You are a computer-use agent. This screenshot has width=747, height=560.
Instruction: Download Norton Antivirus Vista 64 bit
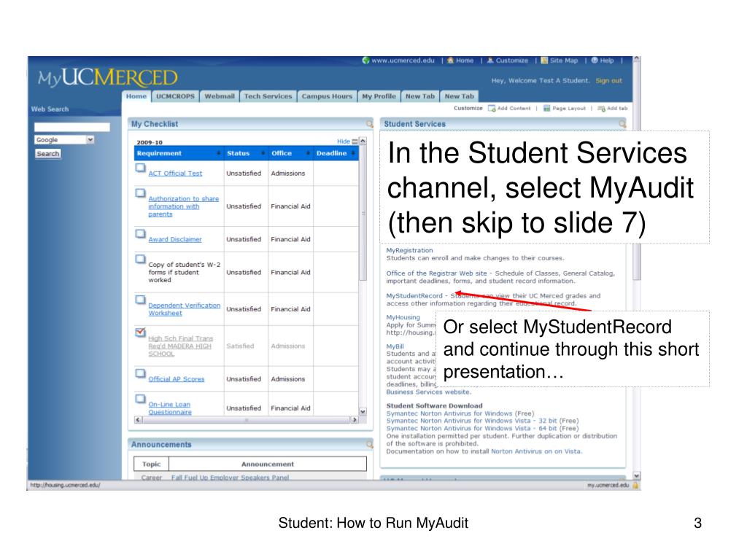pyautogui.click(x=472, y=429)
